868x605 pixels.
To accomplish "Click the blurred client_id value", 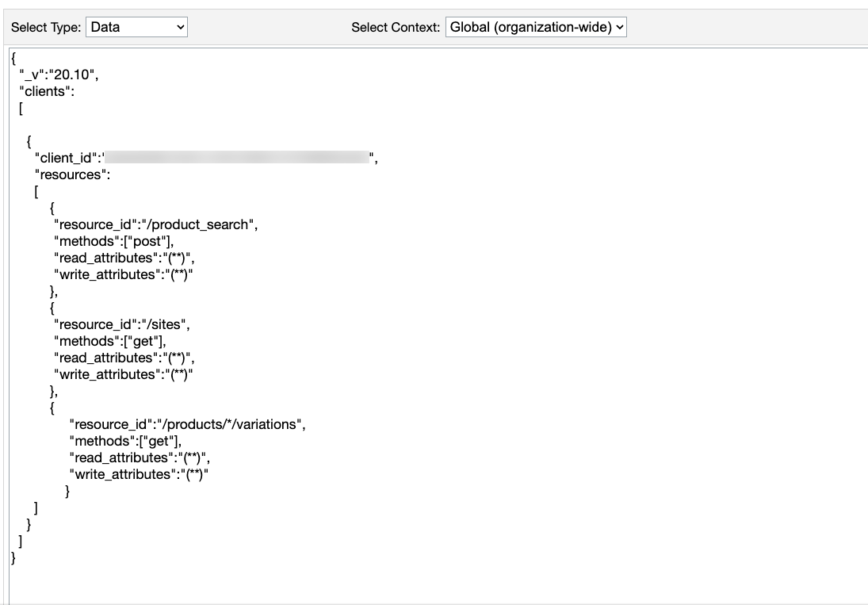I will tap(238, 158).
